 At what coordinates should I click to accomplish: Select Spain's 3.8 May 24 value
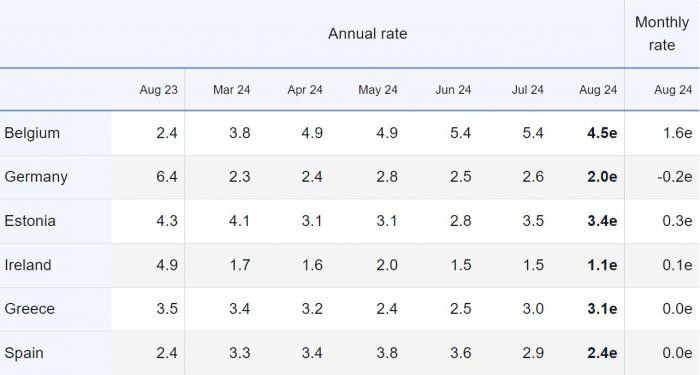click(387, 353)
